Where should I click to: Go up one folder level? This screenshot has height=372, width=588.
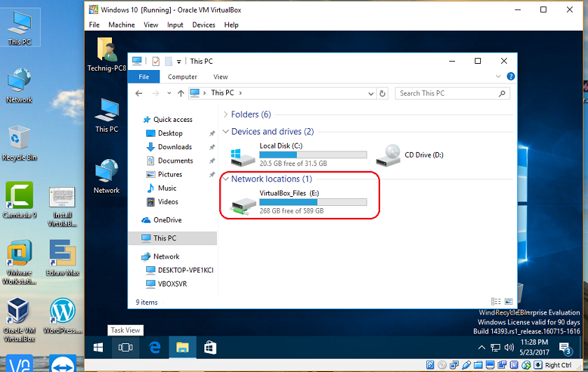181,93
